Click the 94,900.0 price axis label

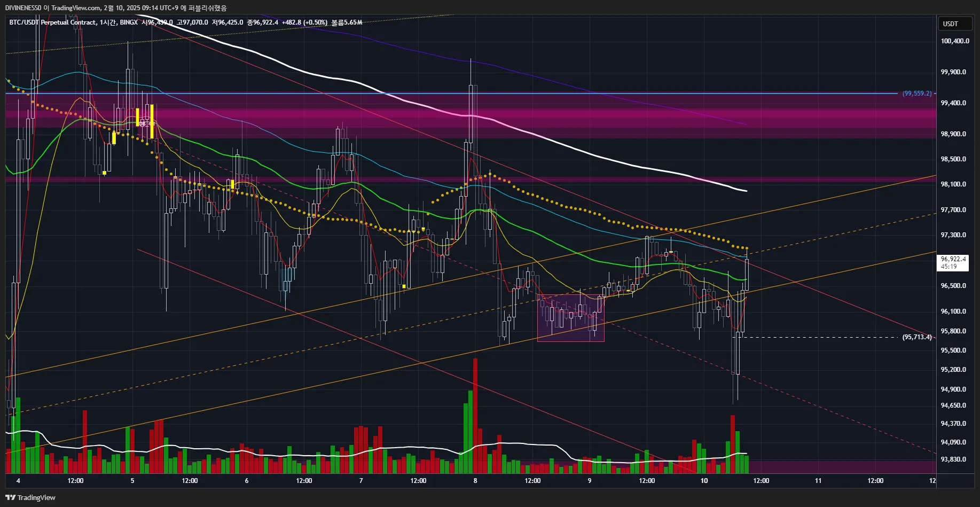[953, 389]
